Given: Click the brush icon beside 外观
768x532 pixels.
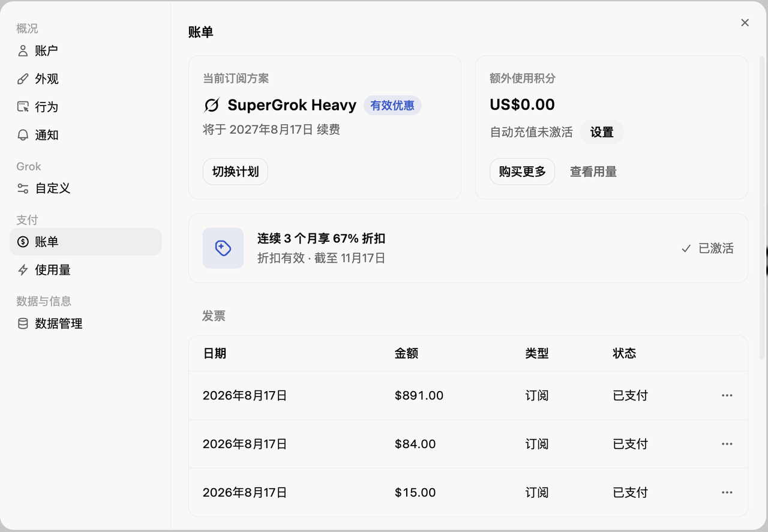Looking at the screenshot, I should click(x=23, y=79).
